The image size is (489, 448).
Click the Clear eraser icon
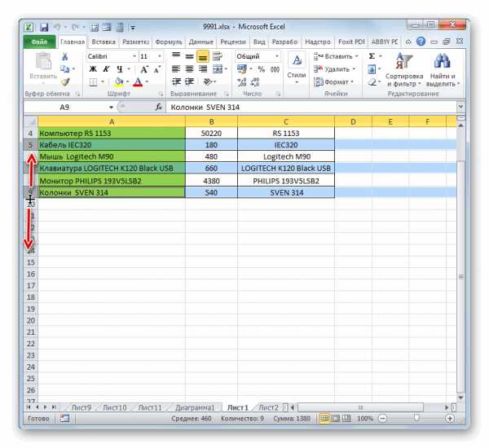(x=372, y=82)
